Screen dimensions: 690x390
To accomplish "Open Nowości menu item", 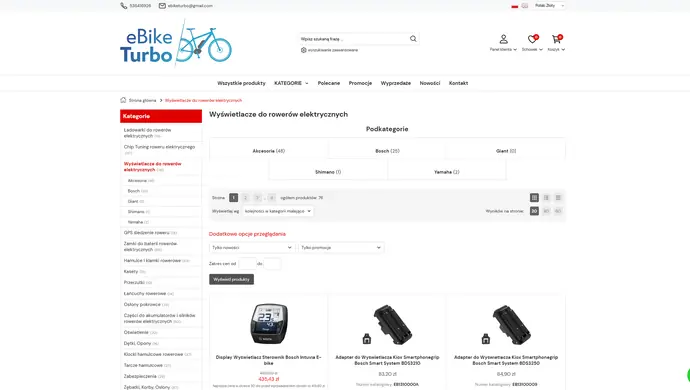I will pos(430,83).
